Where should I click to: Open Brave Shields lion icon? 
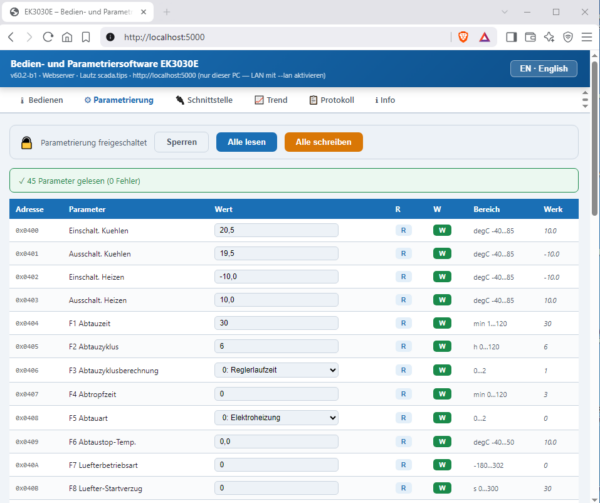click(x=463, y=37)
